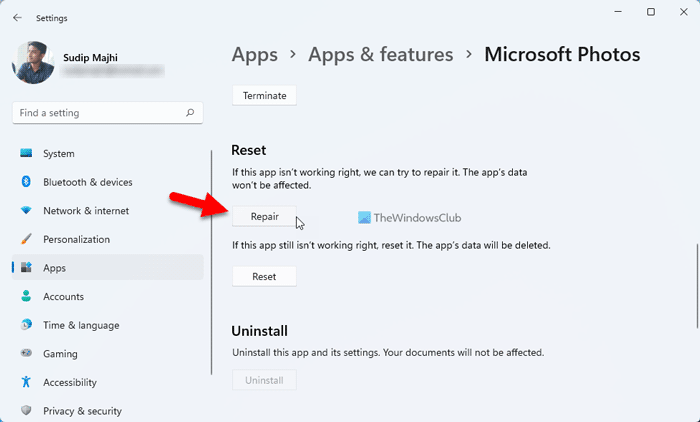Click the Repair button
700x422 pixels.
tap(264, 216)
